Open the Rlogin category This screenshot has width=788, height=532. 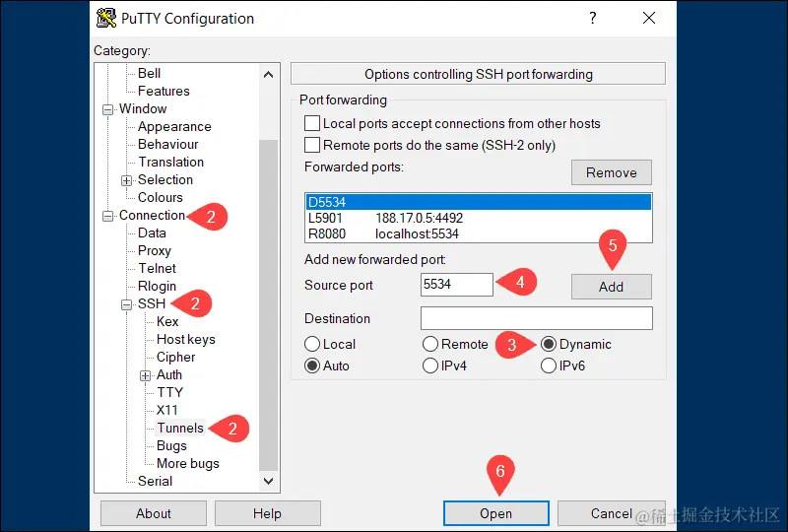[157, 286]
